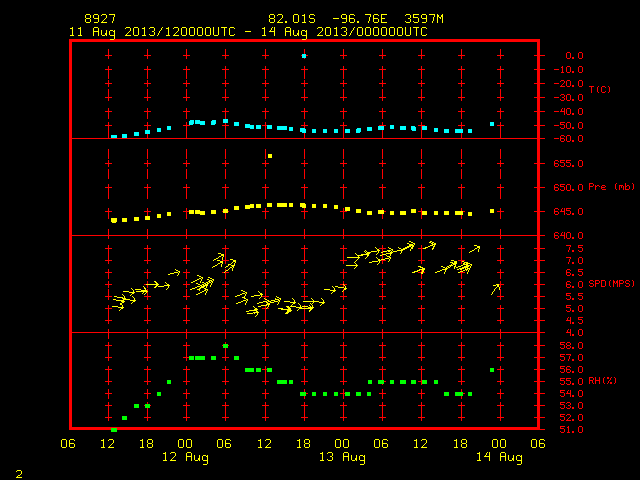Click the -60.0 temperature axis value
640x480 pixels.
[x=568, y=139]
